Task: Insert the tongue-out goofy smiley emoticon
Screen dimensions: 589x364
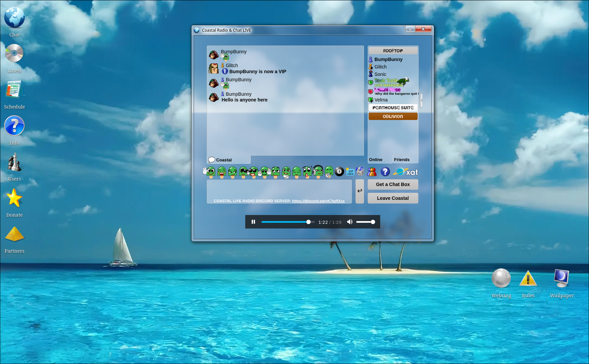Action: coord(307,172)
